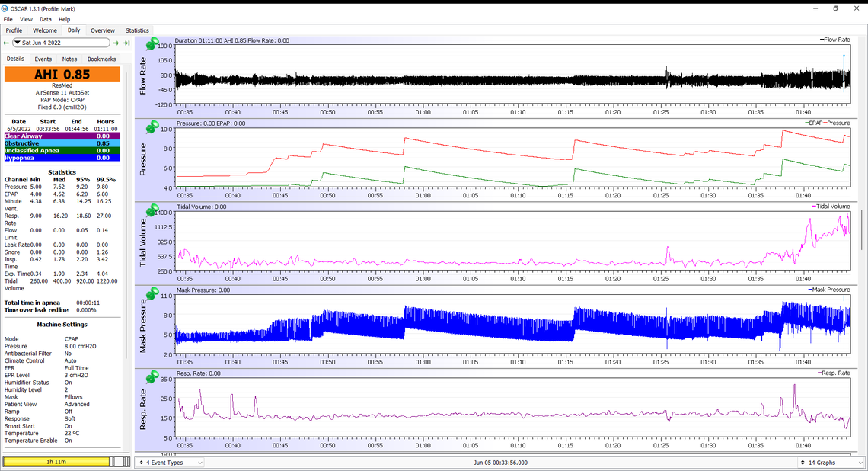Open the Bookmarks sub-tab
Image resolution: width=868 pixels, height=471 pixels.
[102, 59]
